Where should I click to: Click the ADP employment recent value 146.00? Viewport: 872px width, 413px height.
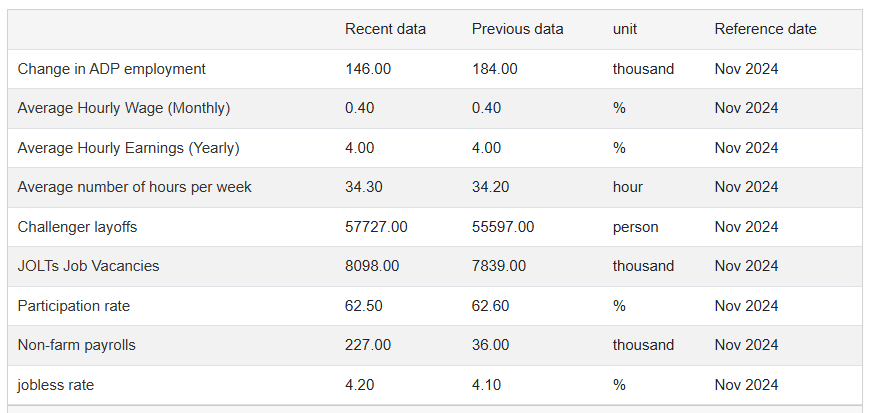[368, 69]
